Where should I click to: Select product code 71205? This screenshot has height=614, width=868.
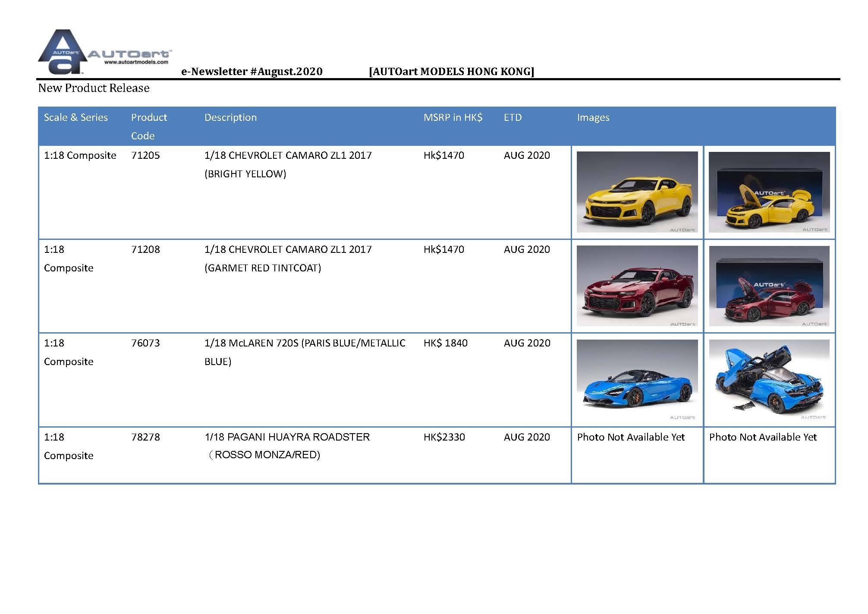[x=145, y=155]
